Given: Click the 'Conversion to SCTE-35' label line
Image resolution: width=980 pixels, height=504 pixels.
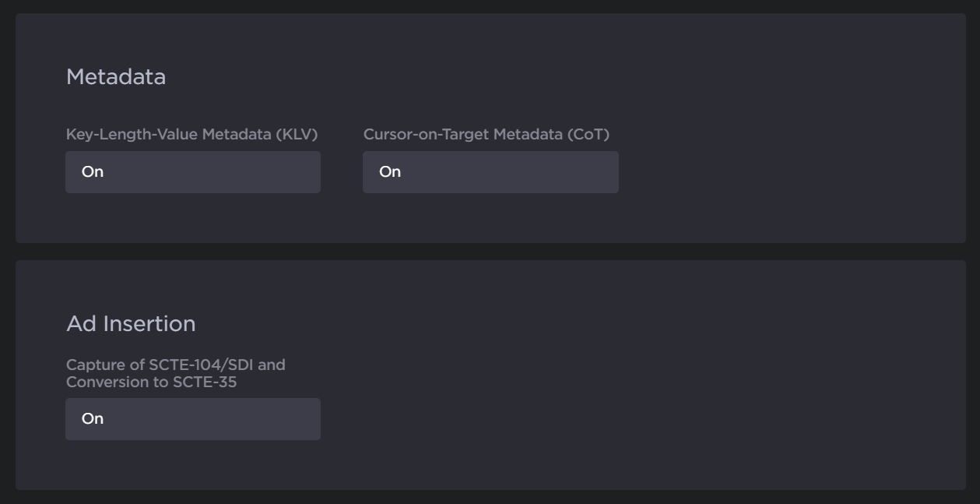Looking at the screenshot, I should pos(151,382).
